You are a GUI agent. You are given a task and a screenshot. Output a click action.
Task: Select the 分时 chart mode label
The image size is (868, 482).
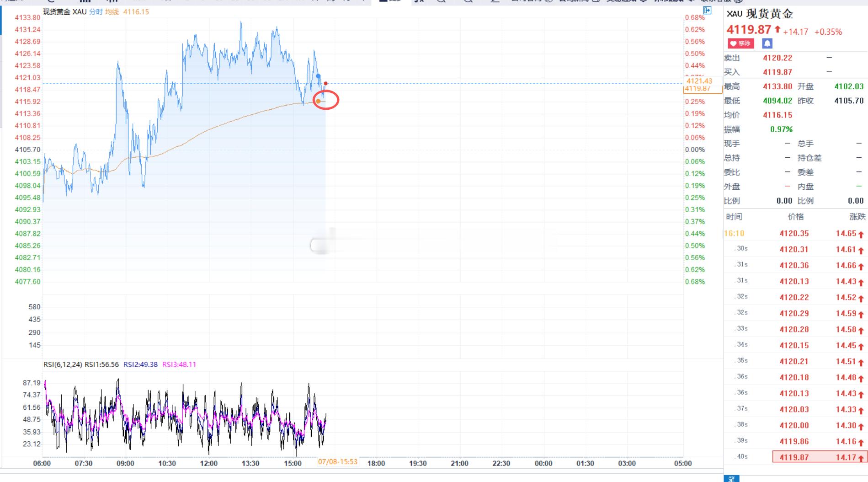[96, 11]
